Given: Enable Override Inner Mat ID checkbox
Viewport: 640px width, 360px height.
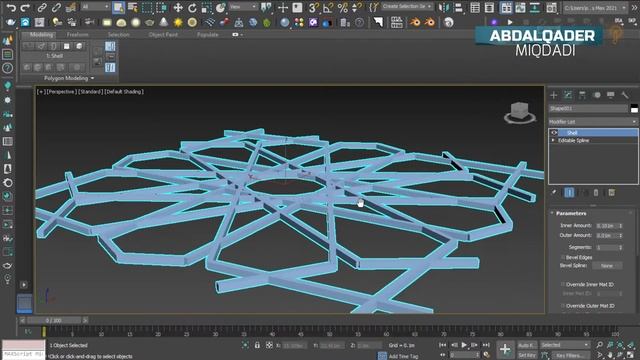Looking at the screenshot, I should 563,284.
